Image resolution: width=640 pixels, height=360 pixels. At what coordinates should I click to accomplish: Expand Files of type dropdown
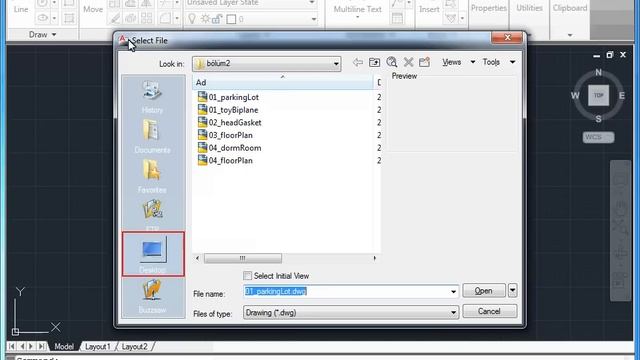[x=453, y=313]
